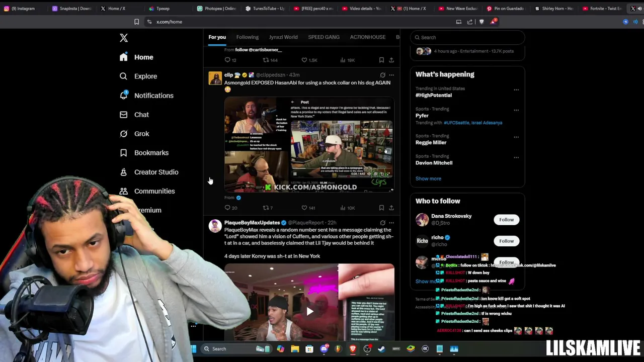Open the Explore page
Screen dimensions: 644x362
coord(138,76)
